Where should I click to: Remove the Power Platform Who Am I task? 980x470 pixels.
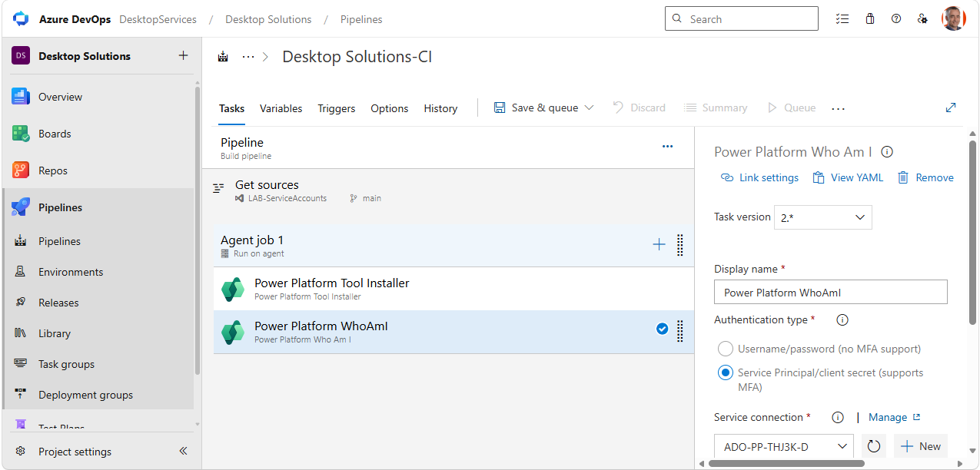925,177
